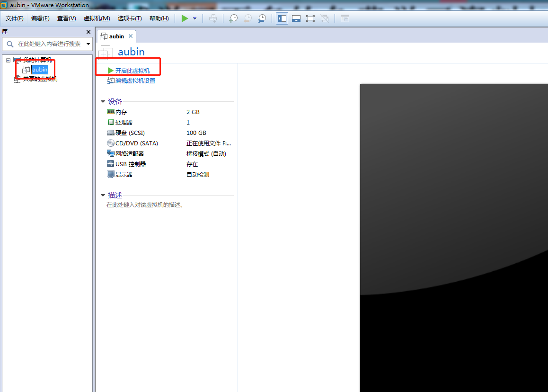548x392 pixels.
Task: Click the memory chip icon
Action: click(110, 112)
